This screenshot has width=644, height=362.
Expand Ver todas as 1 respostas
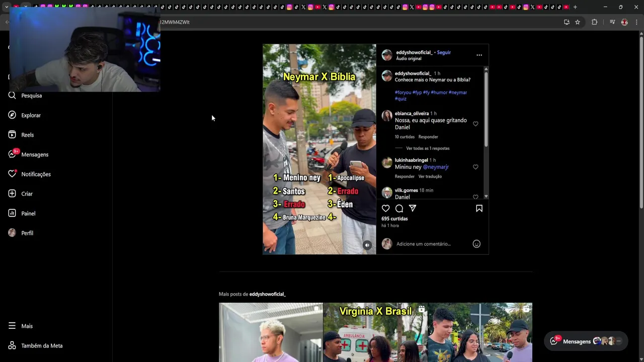[x=428, y=148]
